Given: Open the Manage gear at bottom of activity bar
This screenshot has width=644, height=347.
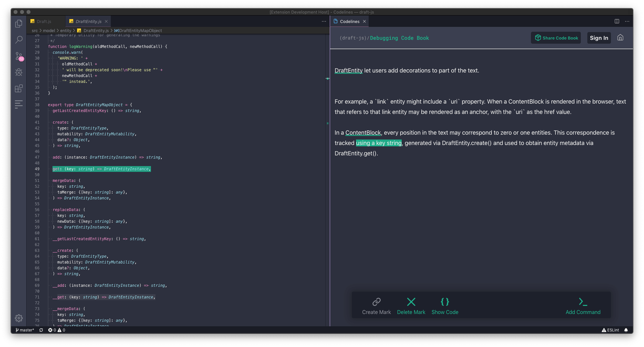Looking at the screenshot, I should [x=18, y=318].
